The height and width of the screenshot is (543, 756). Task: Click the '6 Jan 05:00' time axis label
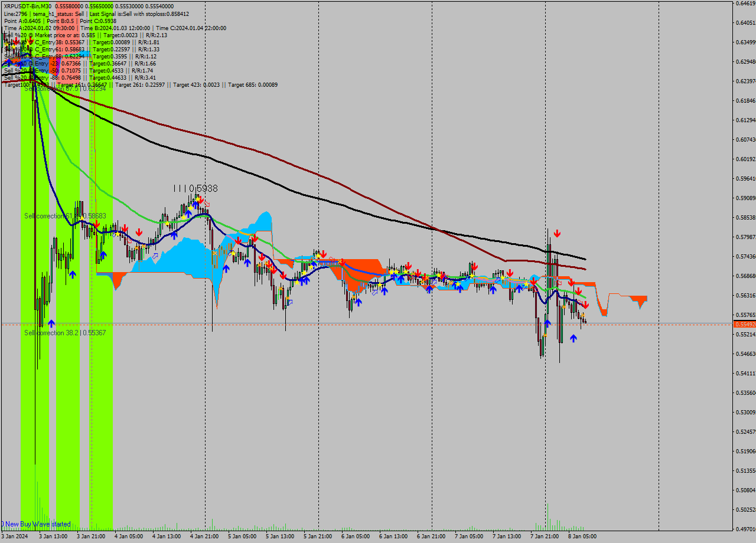point(356,537)
